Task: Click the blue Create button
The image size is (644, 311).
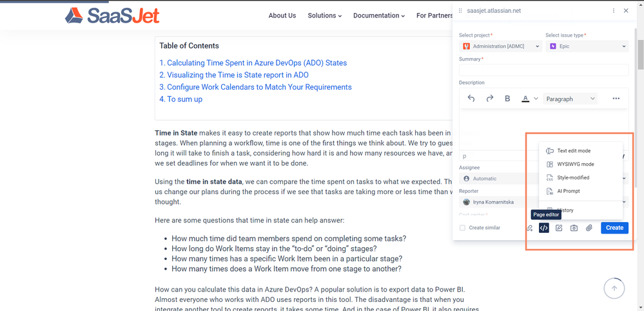Action: 614,228
